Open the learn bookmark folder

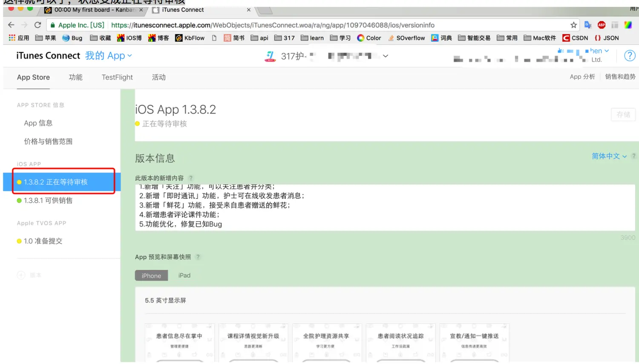pos(312,38)
